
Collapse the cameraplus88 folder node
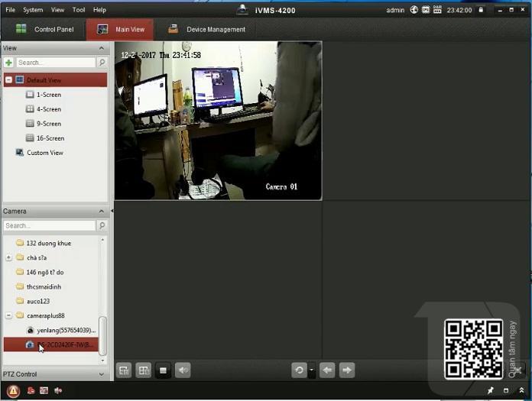(9, 315)
